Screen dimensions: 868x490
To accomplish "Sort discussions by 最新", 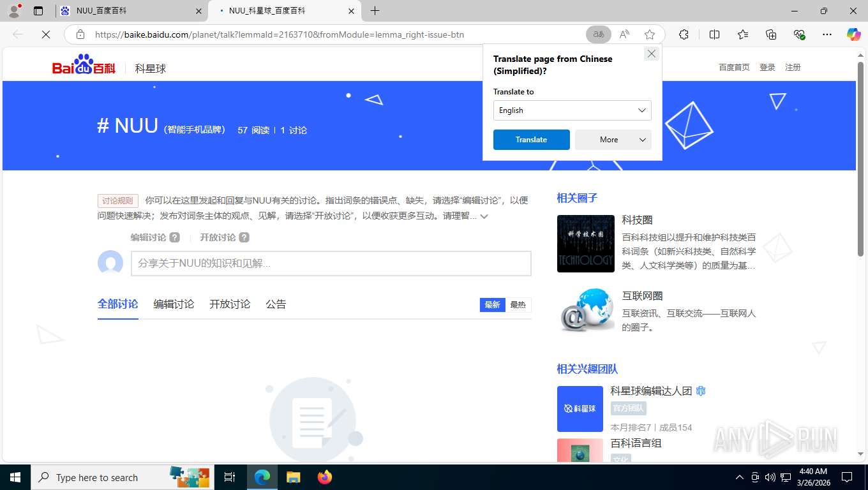I will (x=492, y=305).
